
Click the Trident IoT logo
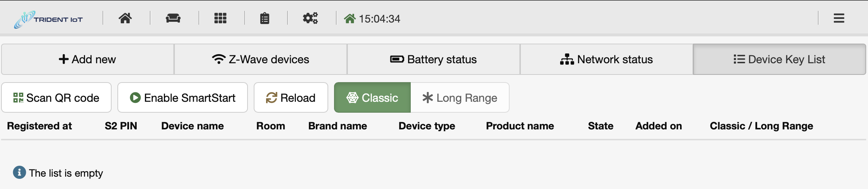coord(48,19)
